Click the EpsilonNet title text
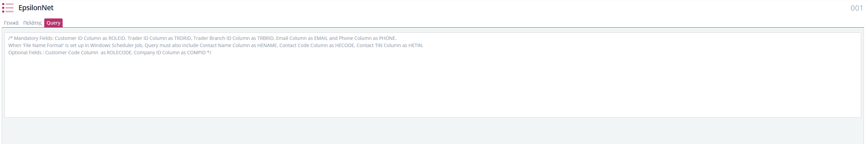This screenshot has width=868, height=144. 36,8
